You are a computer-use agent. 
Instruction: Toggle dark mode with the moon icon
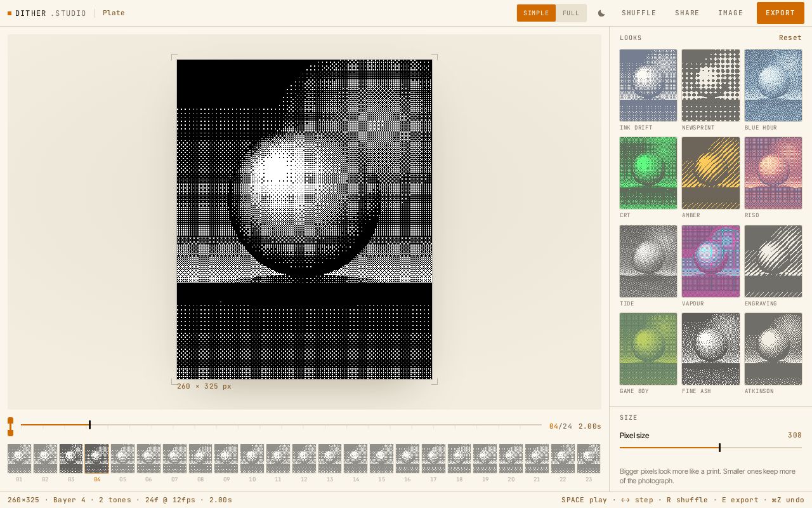pyautogui.click(x=601, y=13)
